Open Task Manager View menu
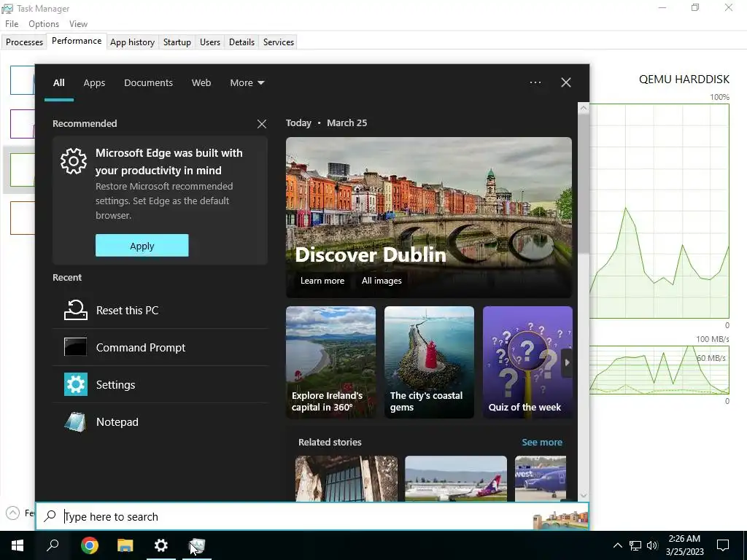Viewport: 747px width, 560px height. (x=78, y=24)
